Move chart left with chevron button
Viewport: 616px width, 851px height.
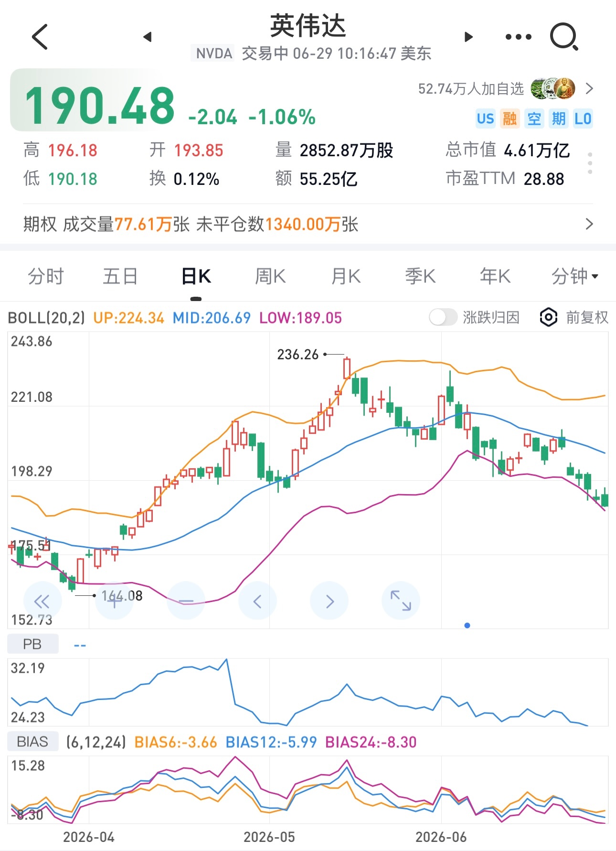pyautogui.click(x=257, y=601)
